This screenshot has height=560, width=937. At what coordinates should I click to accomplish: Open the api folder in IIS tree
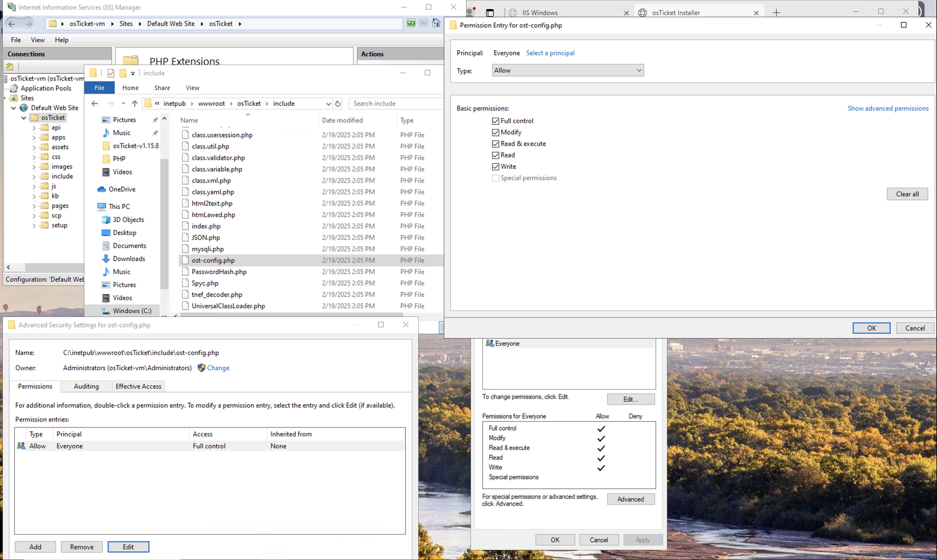56,127
